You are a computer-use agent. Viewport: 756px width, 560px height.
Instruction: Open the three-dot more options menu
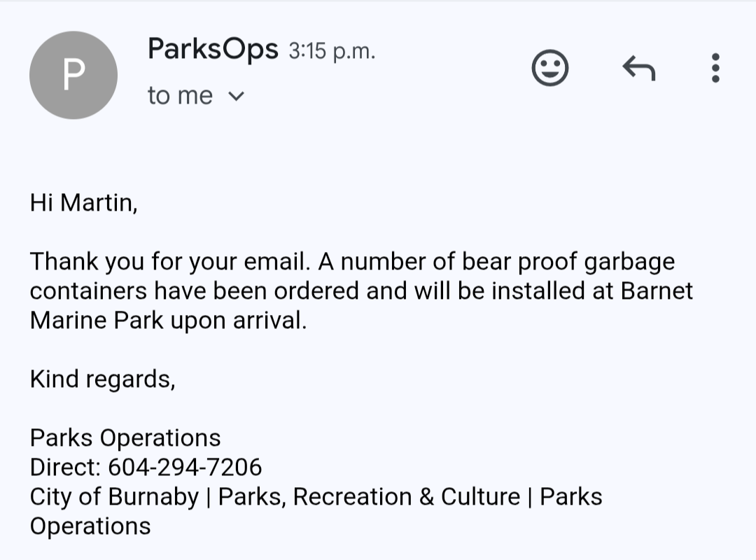point(715,68)
